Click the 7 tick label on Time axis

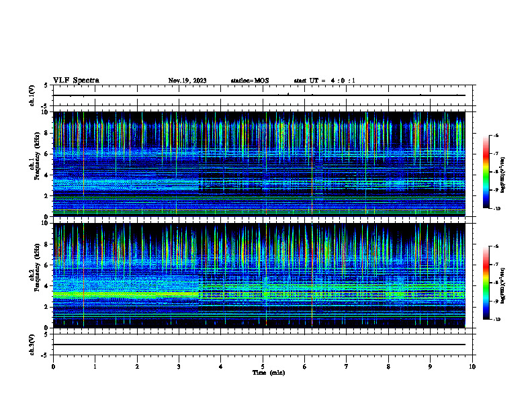coord(347,367)
